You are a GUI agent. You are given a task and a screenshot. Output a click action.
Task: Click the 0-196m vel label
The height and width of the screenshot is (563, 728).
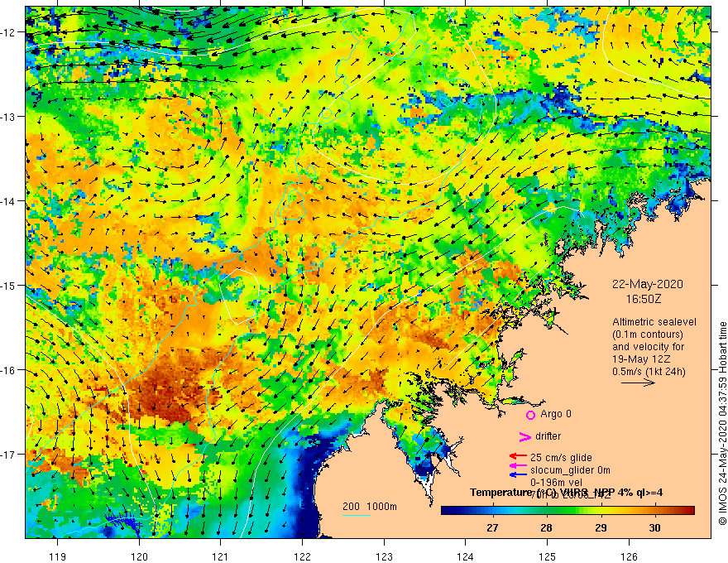tap(556, 483)
